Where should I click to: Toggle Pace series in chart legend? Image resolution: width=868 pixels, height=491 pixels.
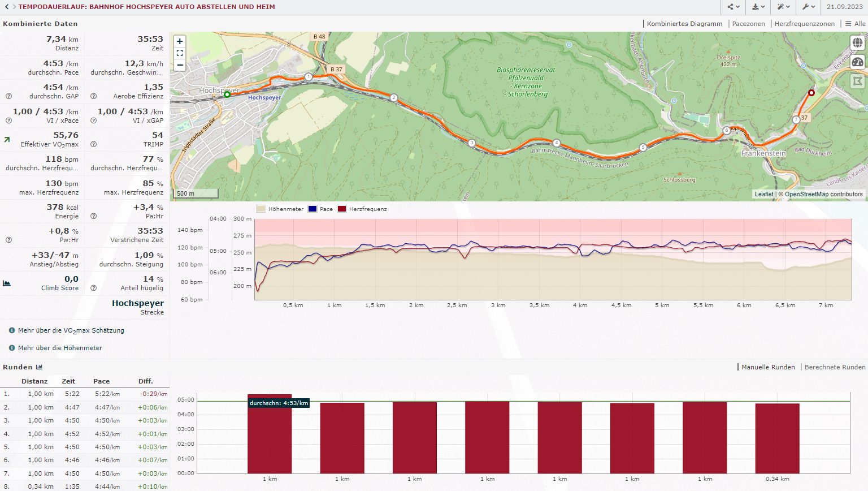click(320, 209)
